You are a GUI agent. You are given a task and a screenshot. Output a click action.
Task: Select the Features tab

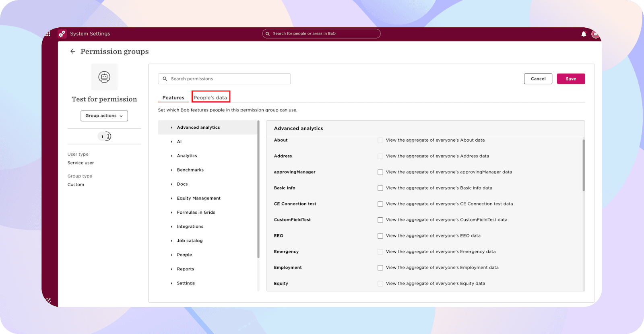pyautogui.click(x=173, y=97)
